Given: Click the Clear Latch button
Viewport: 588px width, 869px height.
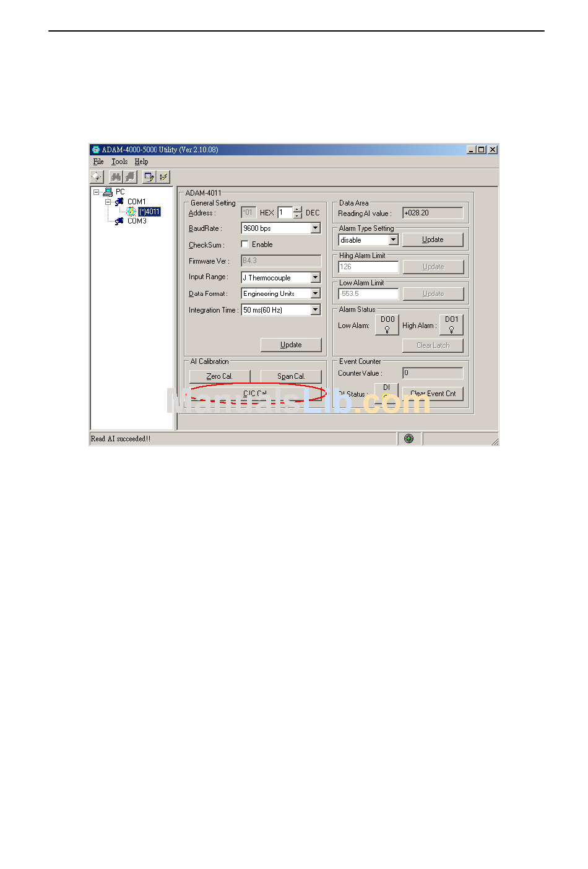Looking at the screenshot, I should tap(433, 345).
